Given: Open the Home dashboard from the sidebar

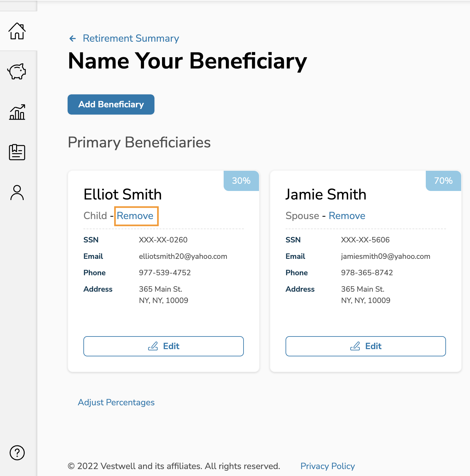Looking at the screenshot, I should point(17,32).
